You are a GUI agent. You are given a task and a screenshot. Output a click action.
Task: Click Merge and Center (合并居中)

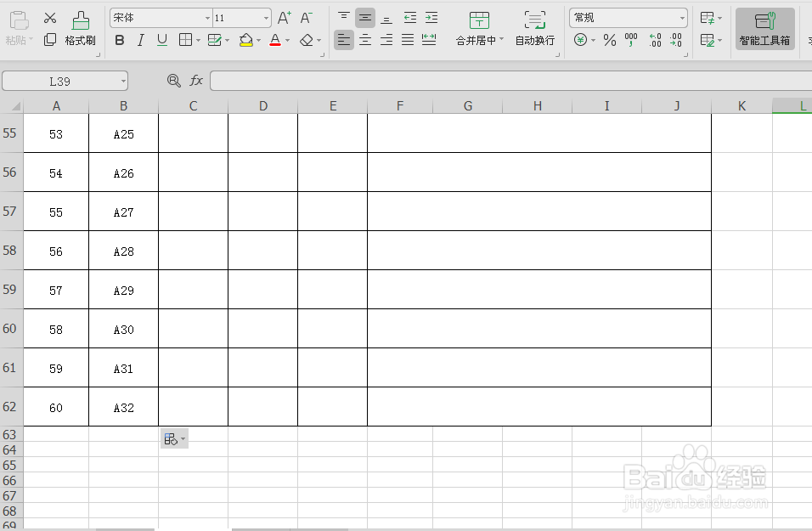coord(480,29)
